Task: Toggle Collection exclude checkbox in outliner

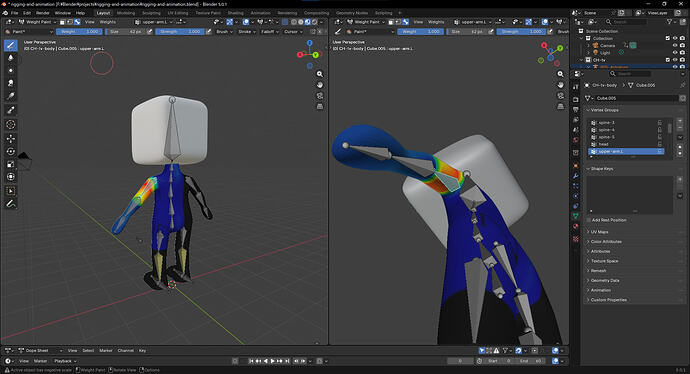Action: tap(668, 38)
